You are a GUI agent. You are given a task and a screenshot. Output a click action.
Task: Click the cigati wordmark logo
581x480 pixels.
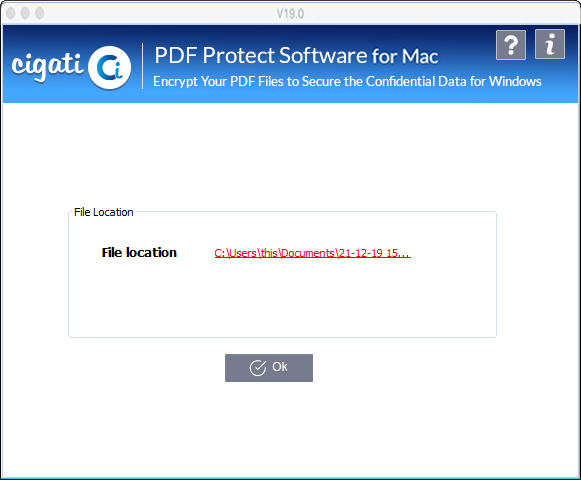point(47,67)
